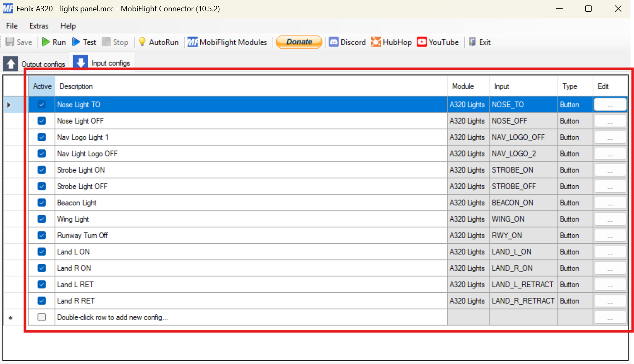Toggle Active checkbox for Nose Light OFF
Image resolution: width=634 pixels, height=364 pixels.
(42, 121)
